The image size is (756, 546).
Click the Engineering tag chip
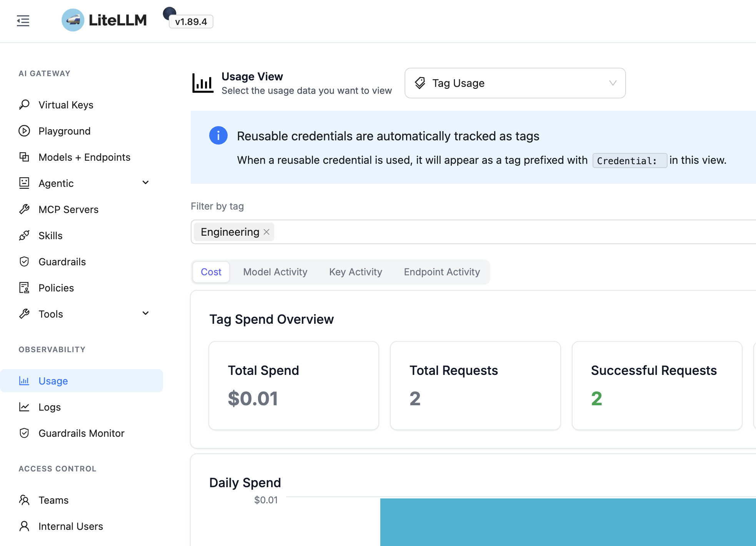[x=234, y=232]
